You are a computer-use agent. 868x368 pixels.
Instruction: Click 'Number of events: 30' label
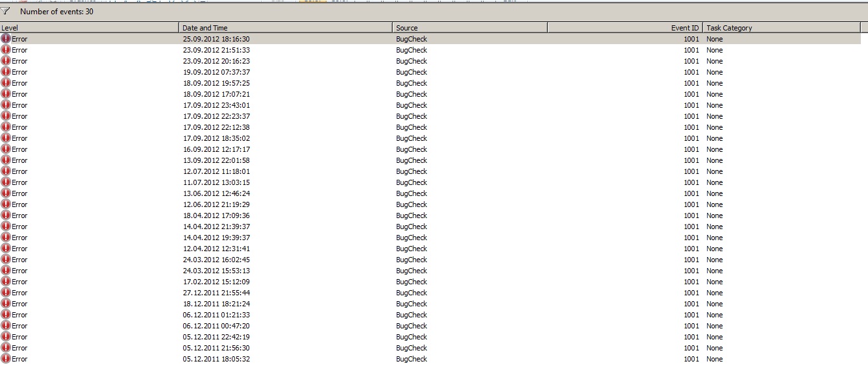coord(56,12)
